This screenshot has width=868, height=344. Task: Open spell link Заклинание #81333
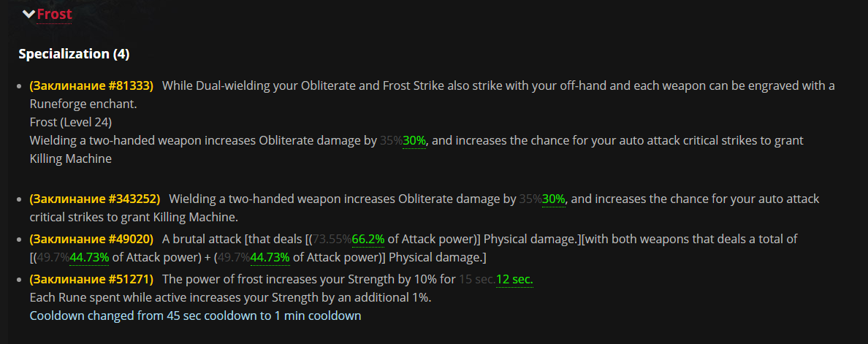coord(91,85)
